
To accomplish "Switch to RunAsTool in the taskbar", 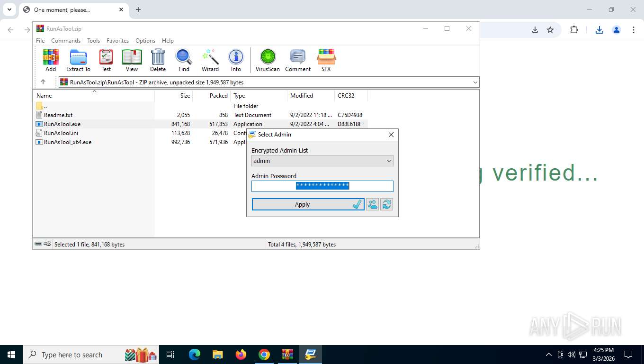I will 311,355.
